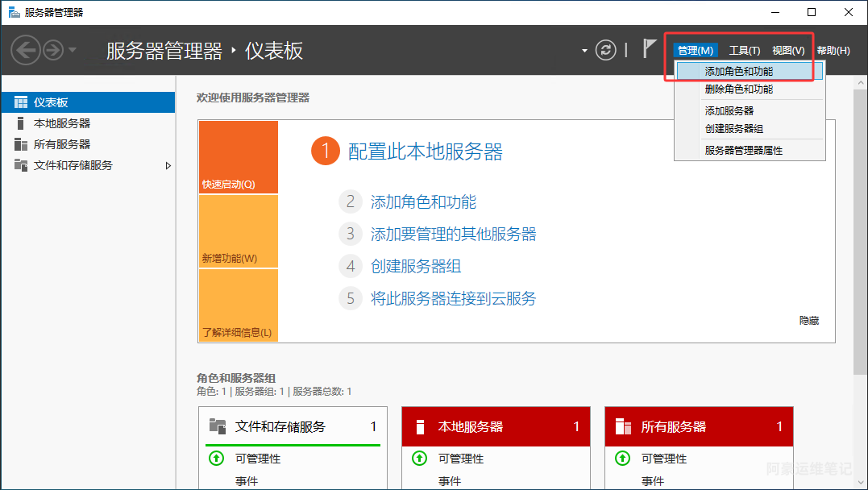Click the forward navigation arrow

53,51
